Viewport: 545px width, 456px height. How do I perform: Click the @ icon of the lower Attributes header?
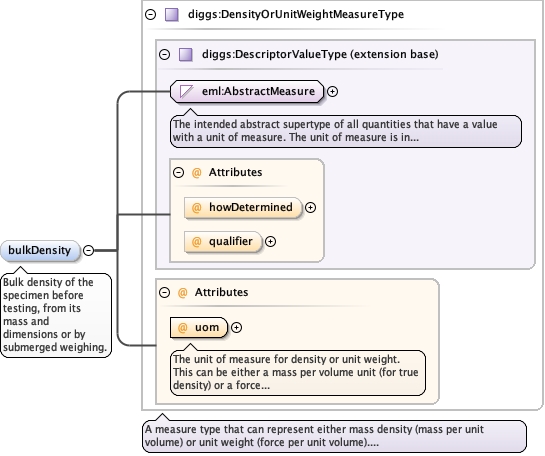click(182, 292)
